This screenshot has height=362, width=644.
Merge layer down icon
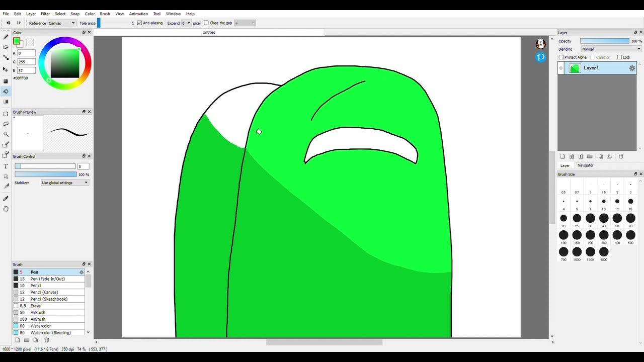pos(610,156)
